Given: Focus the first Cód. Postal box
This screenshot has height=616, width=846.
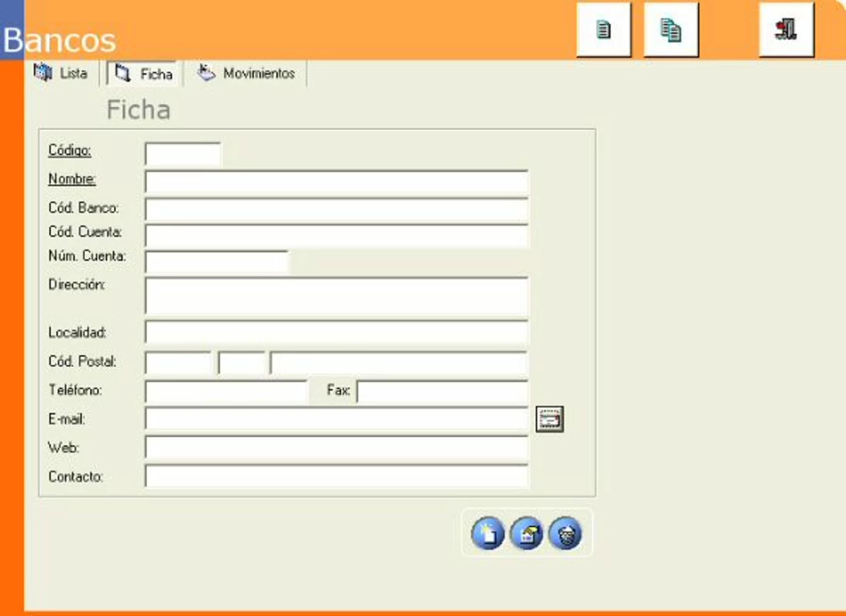Looking at the screenshot, I should click(179, 363).
